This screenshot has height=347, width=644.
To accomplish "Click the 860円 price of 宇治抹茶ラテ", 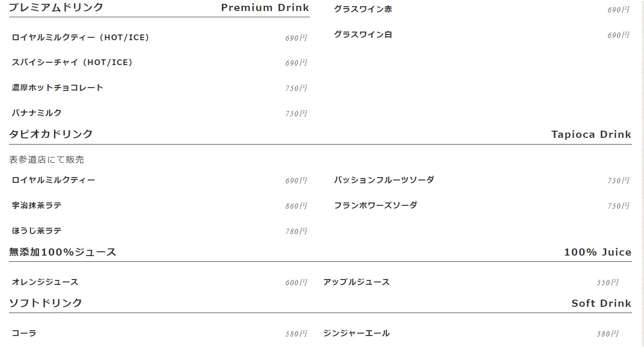I will pyautogui.click(x=296, y=206).
